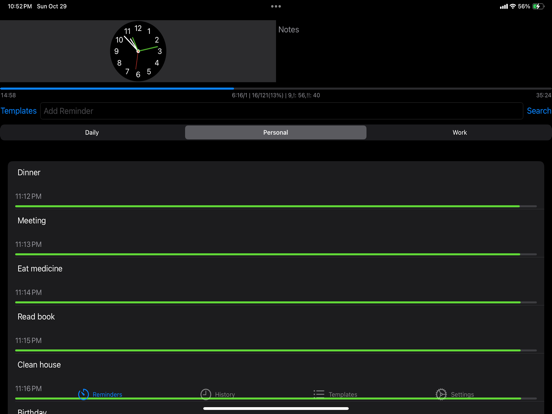Screen dimensions: 552x414
Task: Focus the Add Reminder text field
Action: coord(282,111)
